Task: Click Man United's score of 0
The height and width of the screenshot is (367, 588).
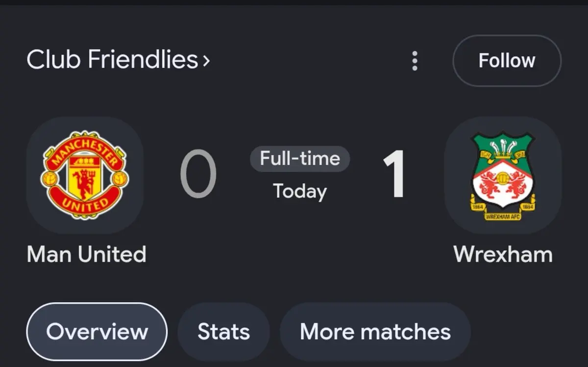Action: click(198, 174)
